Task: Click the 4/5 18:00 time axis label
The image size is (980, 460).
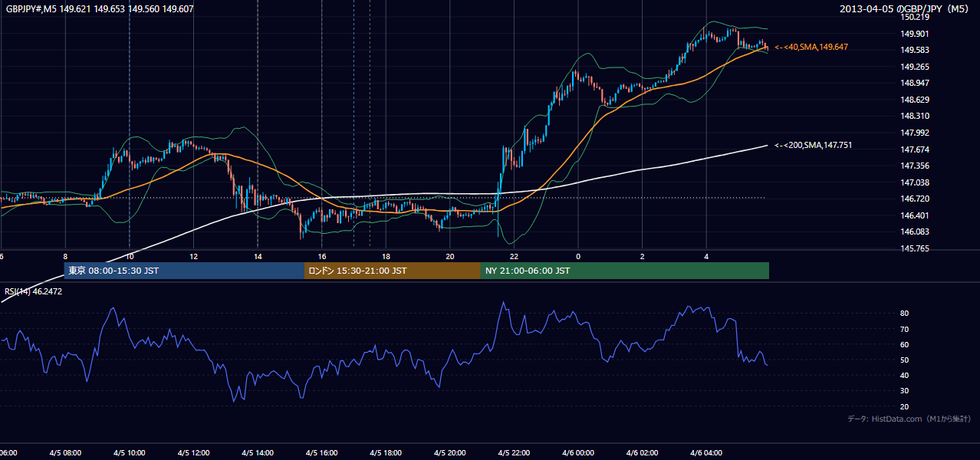Action: (x=386, y=453)
